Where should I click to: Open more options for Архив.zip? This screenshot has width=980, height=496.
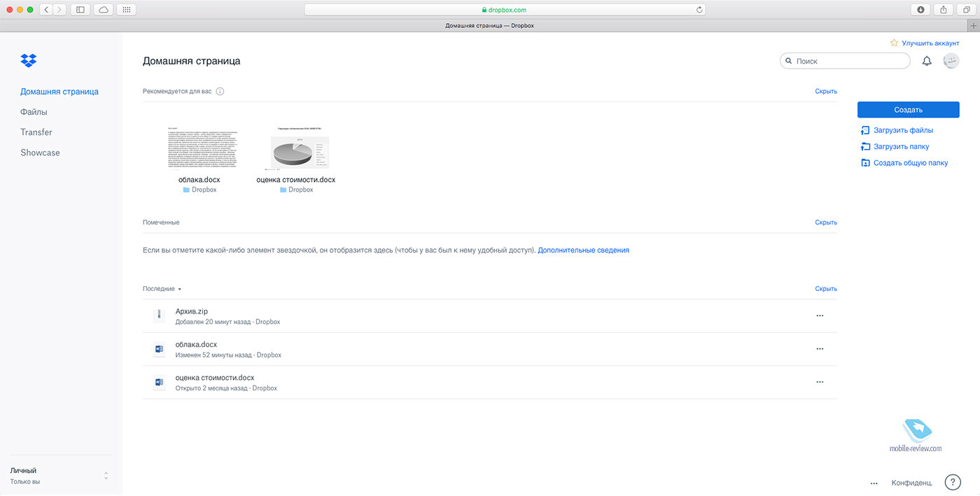pos(820,316)
